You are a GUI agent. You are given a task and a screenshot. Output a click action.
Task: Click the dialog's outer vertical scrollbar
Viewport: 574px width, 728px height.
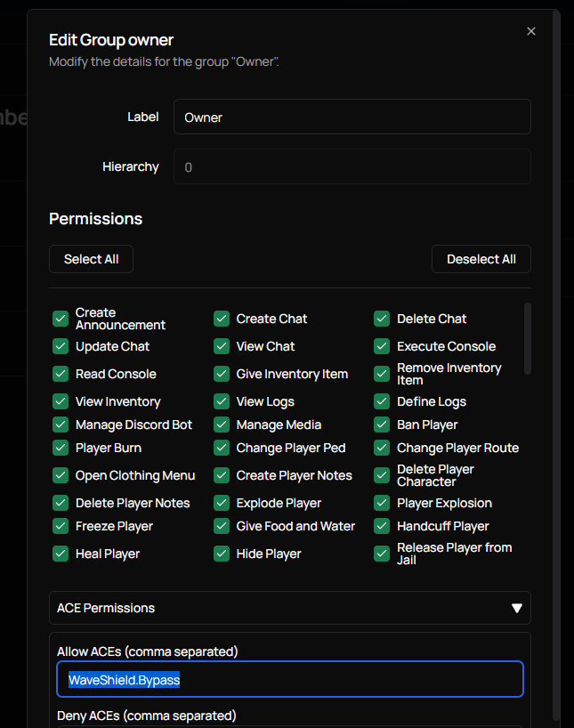(556, 367)
